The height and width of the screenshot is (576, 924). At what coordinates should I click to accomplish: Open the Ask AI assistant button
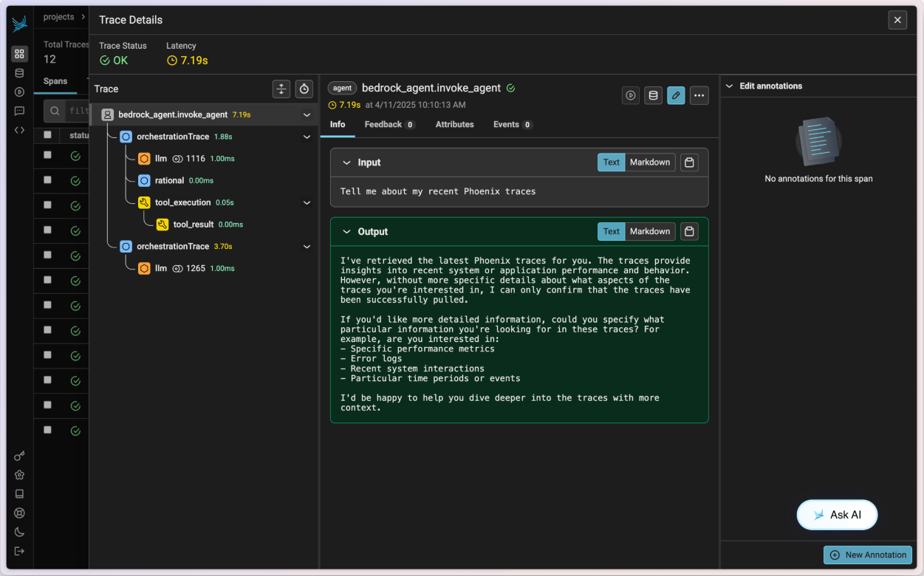(x=837, y=515)
